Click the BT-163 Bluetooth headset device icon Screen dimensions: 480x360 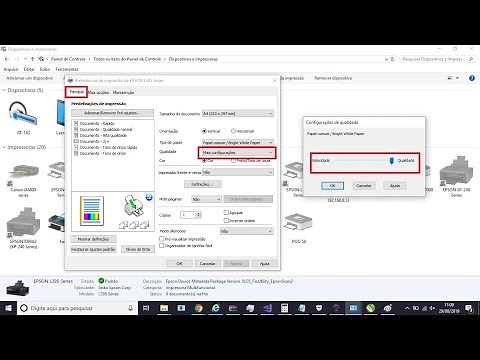pos(23,114)
